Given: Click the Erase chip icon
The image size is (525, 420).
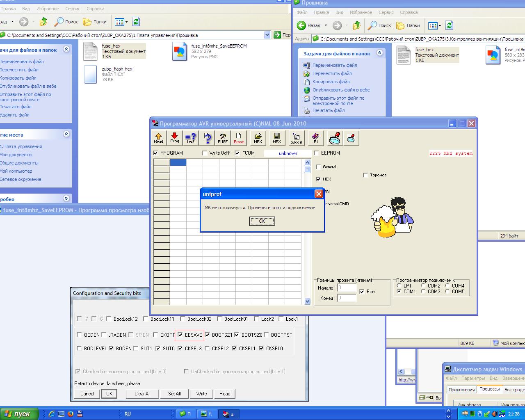Looking at the screenshot, I should (x=239, y=138).
